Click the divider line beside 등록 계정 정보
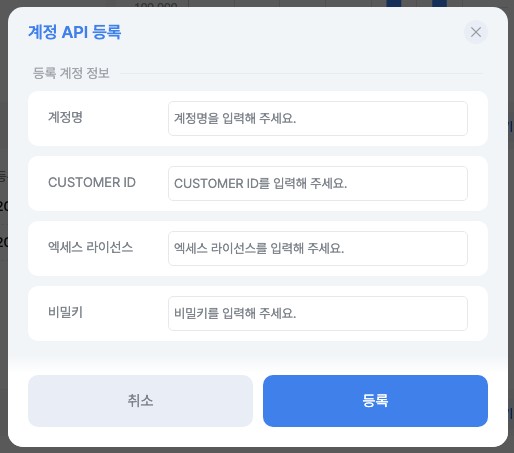The width and height of the screenshot is (514, 453). tap(301, 73)
